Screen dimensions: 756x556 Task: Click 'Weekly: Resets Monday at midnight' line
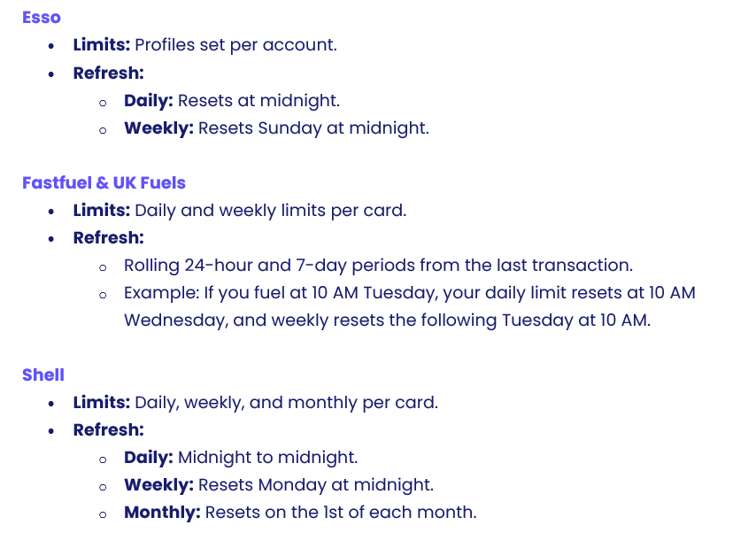[x=279, y=485]
